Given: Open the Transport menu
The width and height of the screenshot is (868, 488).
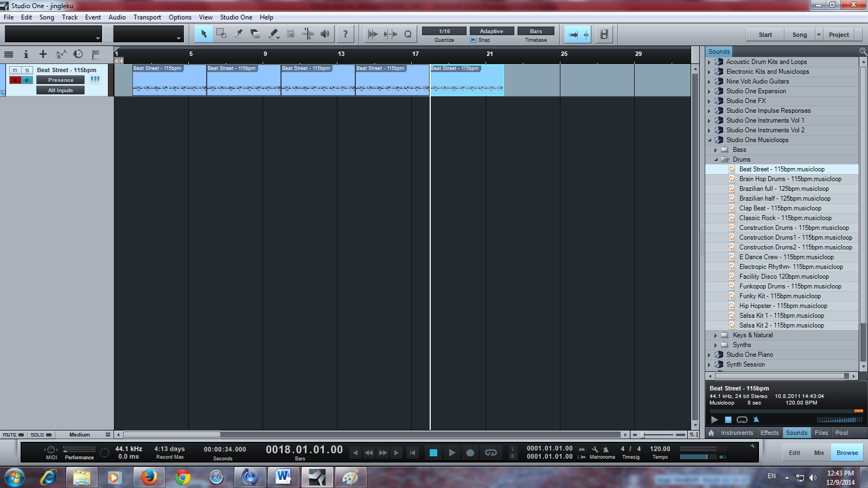Looking at the screenshot, I should (x=147, y=17).
